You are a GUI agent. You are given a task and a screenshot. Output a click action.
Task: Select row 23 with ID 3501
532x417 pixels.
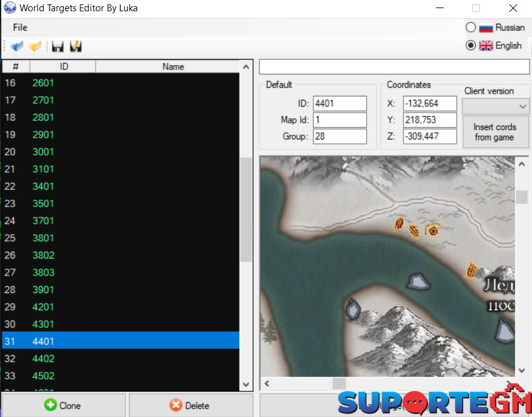click(121, 203)
